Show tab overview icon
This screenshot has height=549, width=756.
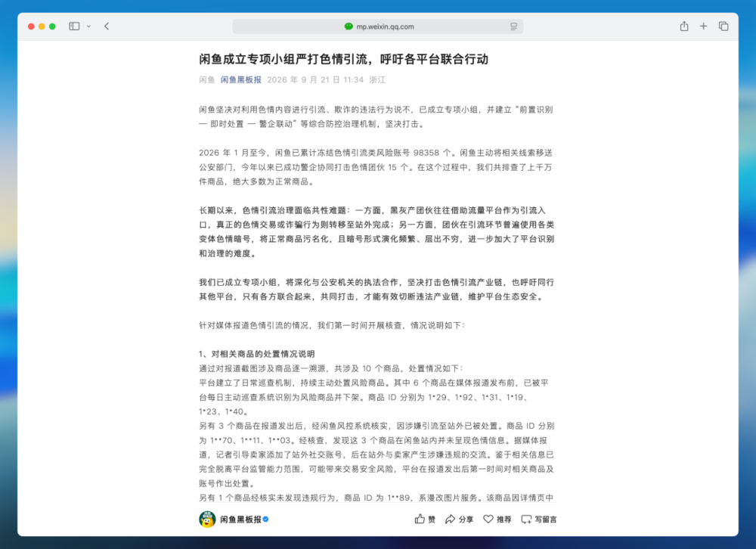point(723,26)
